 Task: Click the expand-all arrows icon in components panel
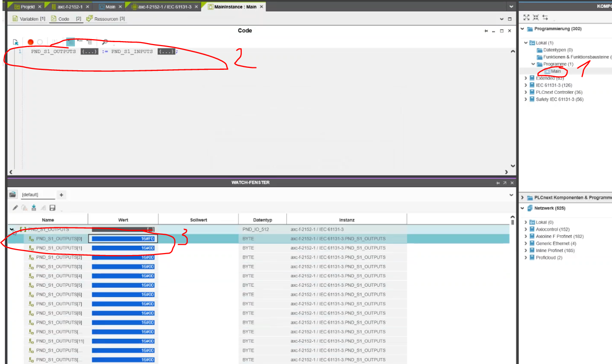click(x=526, y=17)
